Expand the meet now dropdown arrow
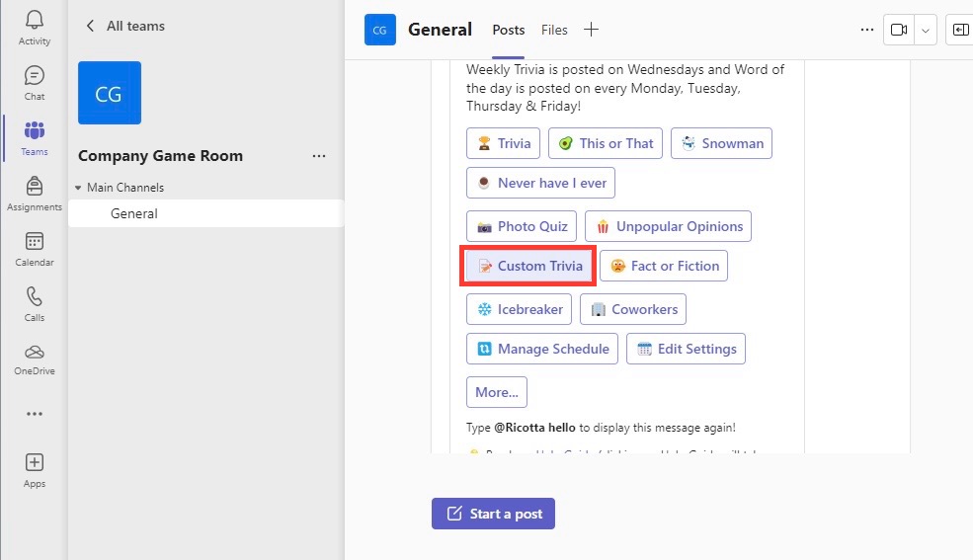 coord(926,30)
